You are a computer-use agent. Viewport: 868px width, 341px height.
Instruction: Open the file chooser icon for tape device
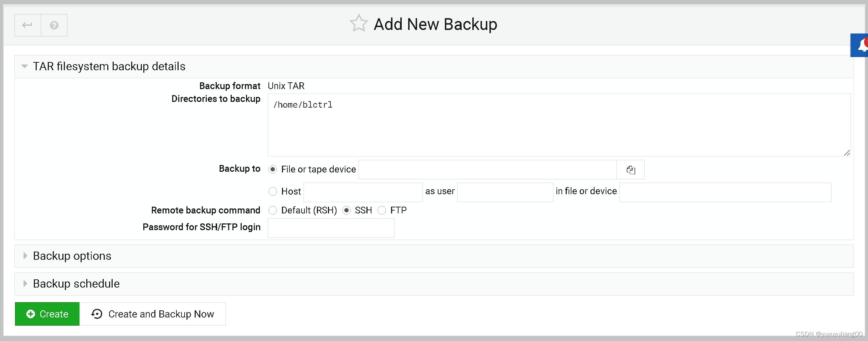click(630, 170)
